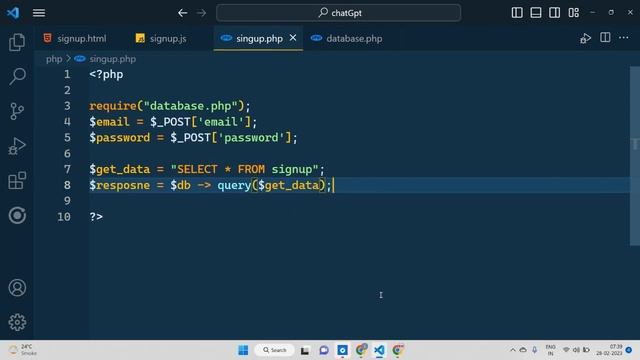Click the $email variable on line 4
The image size is (640, 360).
109,122
